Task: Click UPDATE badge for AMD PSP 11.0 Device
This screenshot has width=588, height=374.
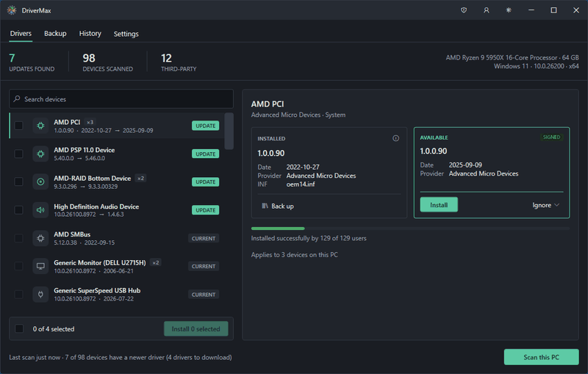Action: [206, 154]
